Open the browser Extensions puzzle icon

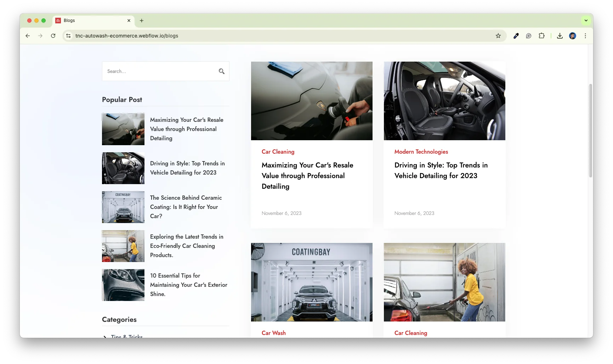541,36
